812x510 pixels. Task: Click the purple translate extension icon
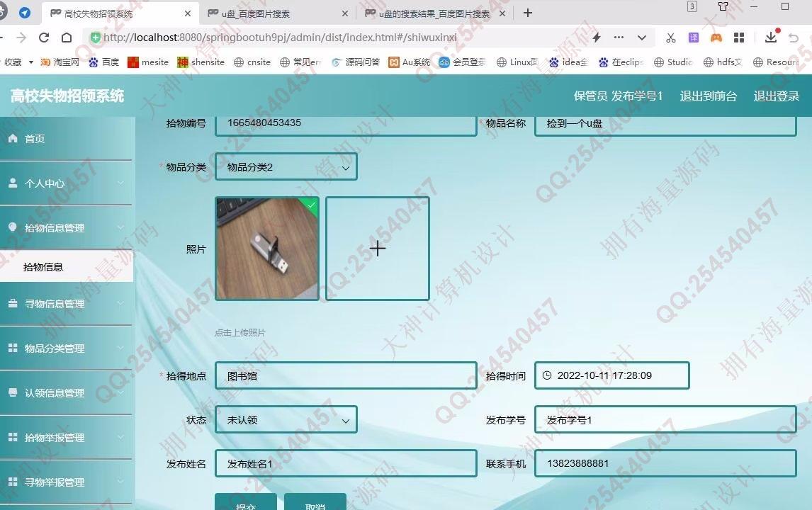(694, 38)
